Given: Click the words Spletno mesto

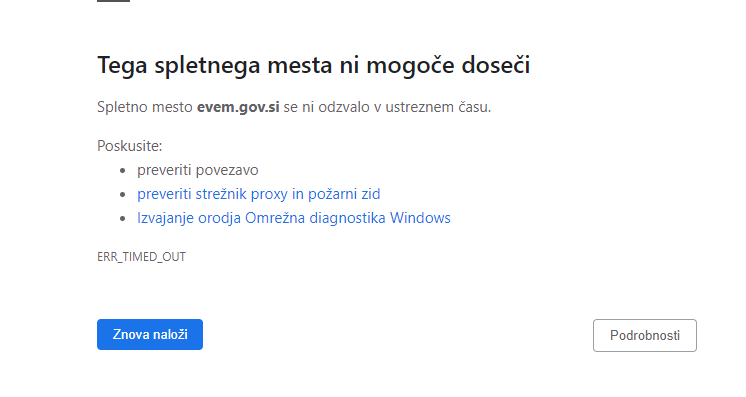Looking at the screenshot, I should pyautogui.click(x=145, y=107).
